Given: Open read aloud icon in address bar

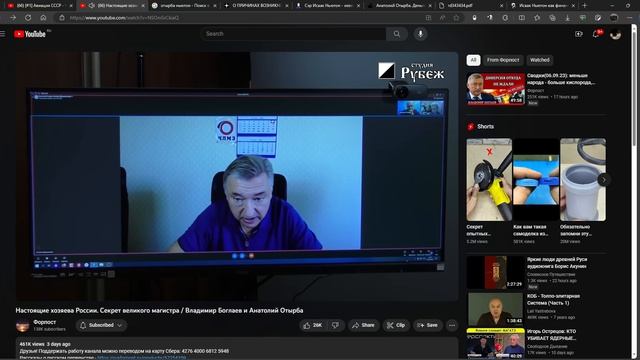Looking at the screenshot, I should [x=442, y=18].
